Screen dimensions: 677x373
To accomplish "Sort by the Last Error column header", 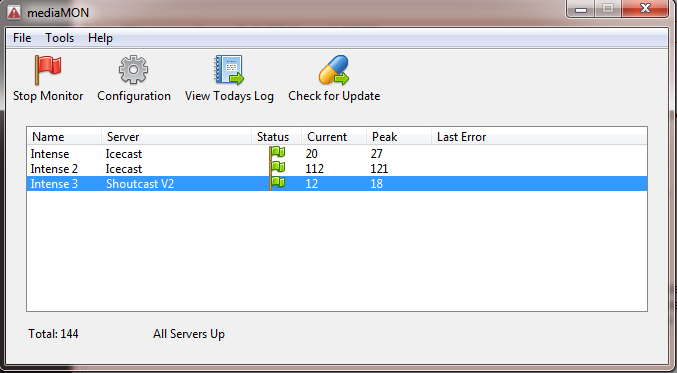I will tap(539, 137).
